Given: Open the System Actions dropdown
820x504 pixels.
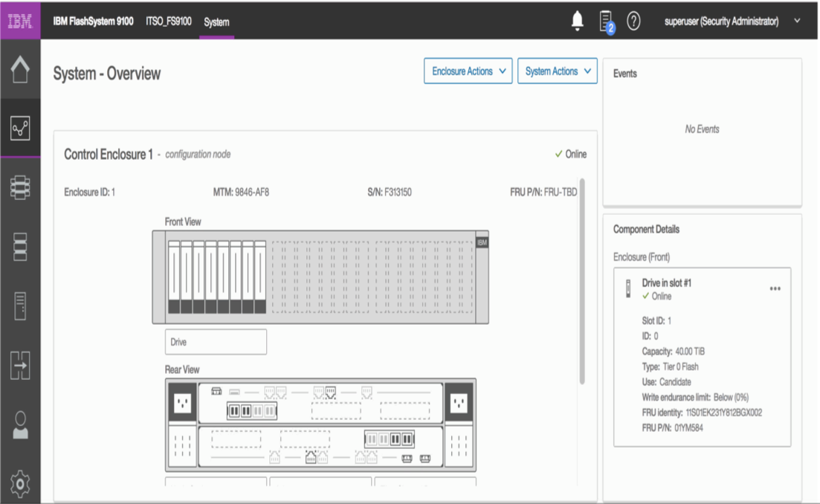Looking at the screenshot, I should (x=558, y=71).
